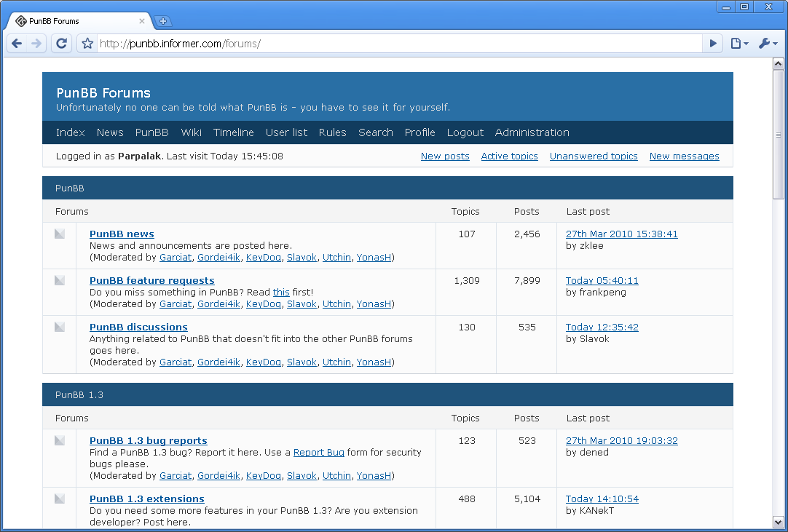Image resolution: width=788 pixels, height=532 pixels.
Task: Open the Timeline navigation item
Action: coord(234,132)
